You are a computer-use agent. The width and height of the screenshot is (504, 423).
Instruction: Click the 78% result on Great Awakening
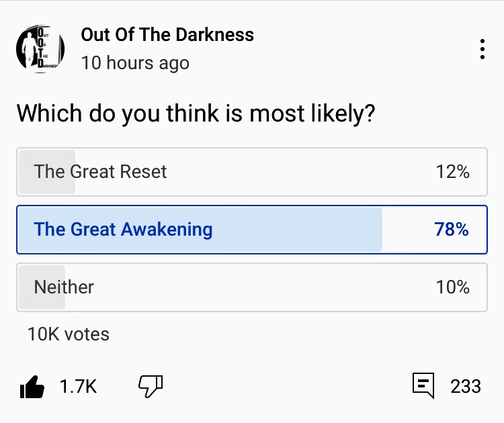click(452, 230)
